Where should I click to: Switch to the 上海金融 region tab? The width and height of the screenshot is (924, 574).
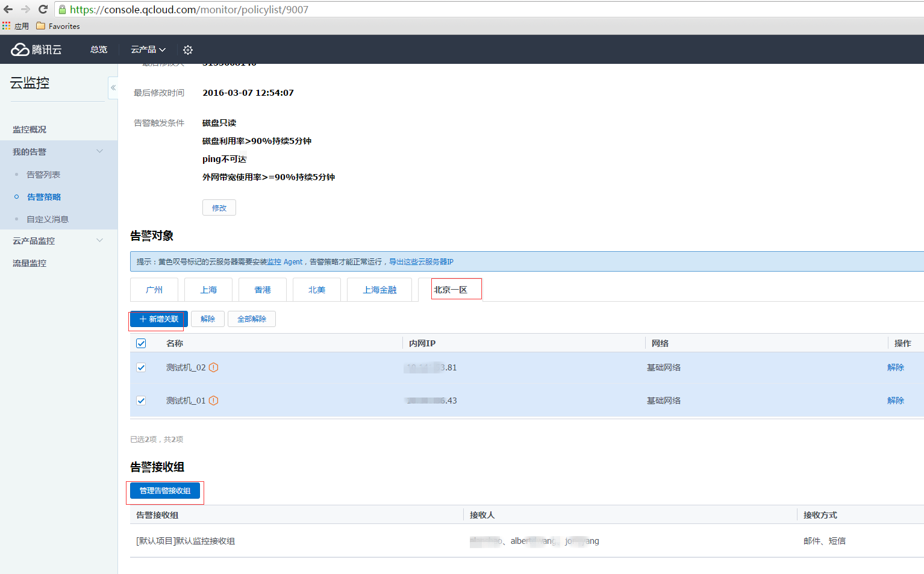pyautogui.click(x=379, y=290)
